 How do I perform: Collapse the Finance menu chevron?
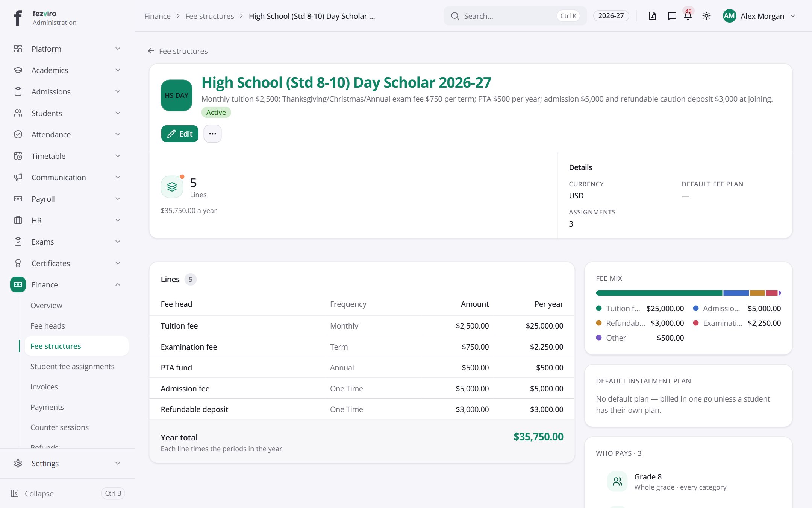coord(118,284)
